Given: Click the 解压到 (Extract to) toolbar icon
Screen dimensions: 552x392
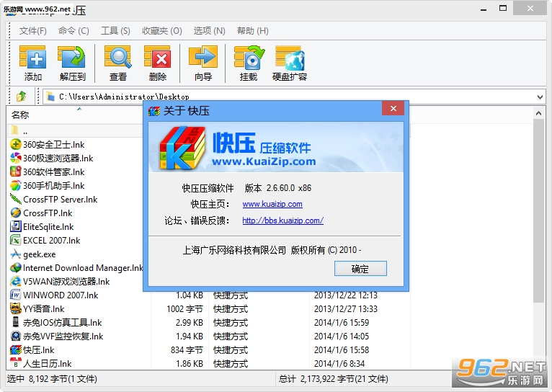Looking at the screenshot, I should [72, 57].
